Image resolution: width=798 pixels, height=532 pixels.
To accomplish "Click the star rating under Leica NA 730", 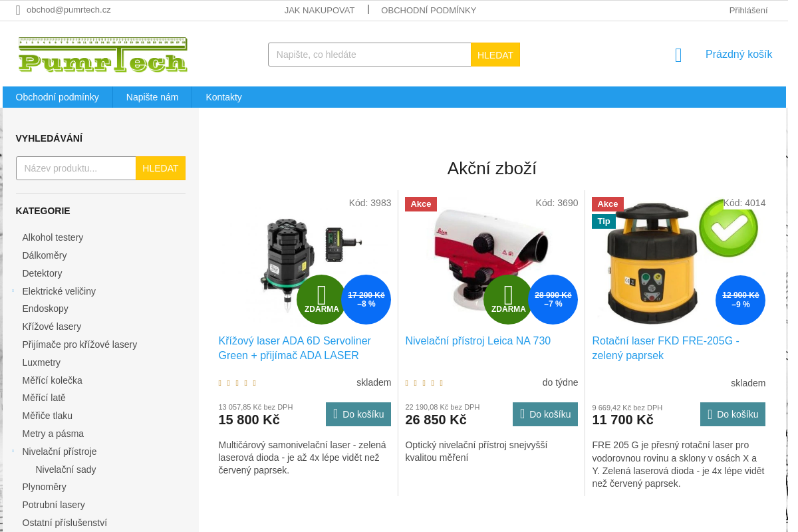I will pyautogui.click(x=424, y=383).
